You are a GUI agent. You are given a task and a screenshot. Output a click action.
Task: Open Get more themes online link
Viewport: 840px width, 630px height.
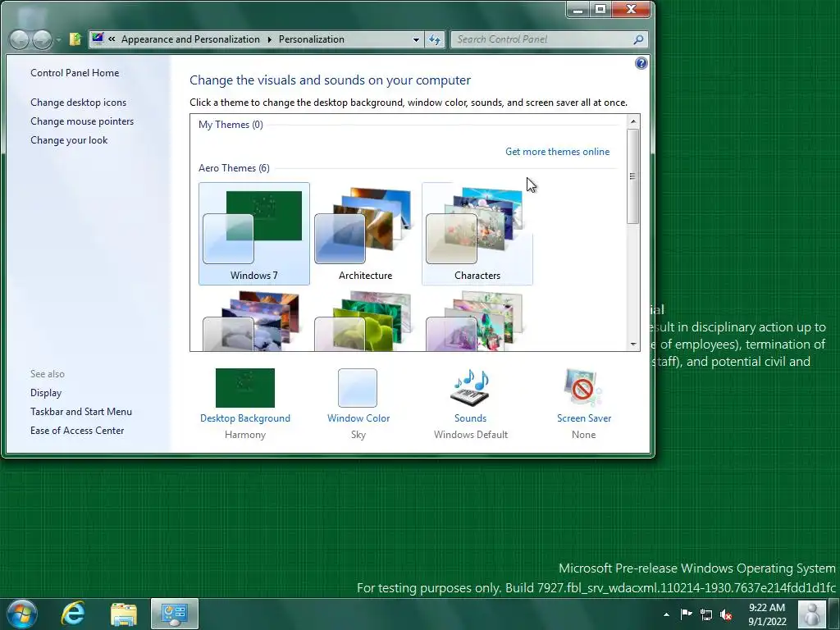(x=557, y=152)
